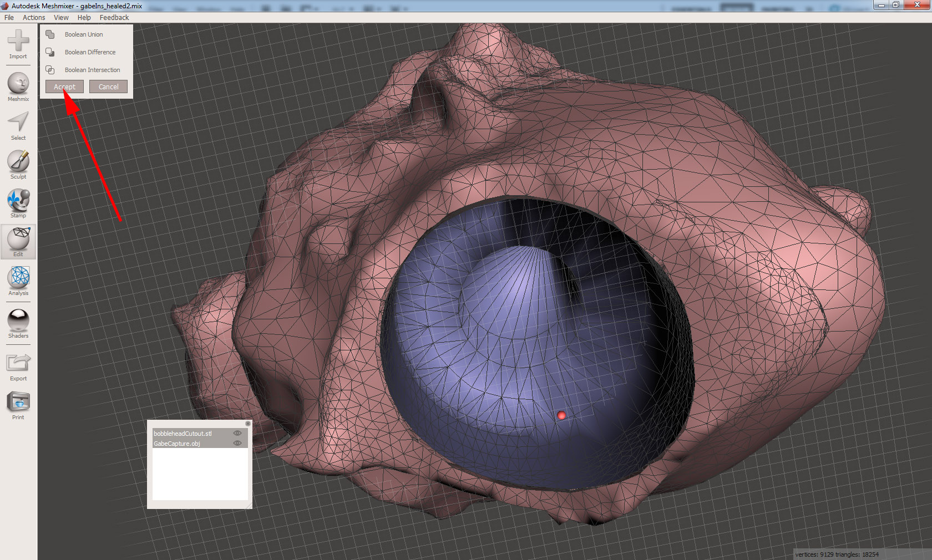
Task: Open the Shaders panel
Action: coord(18,324)
